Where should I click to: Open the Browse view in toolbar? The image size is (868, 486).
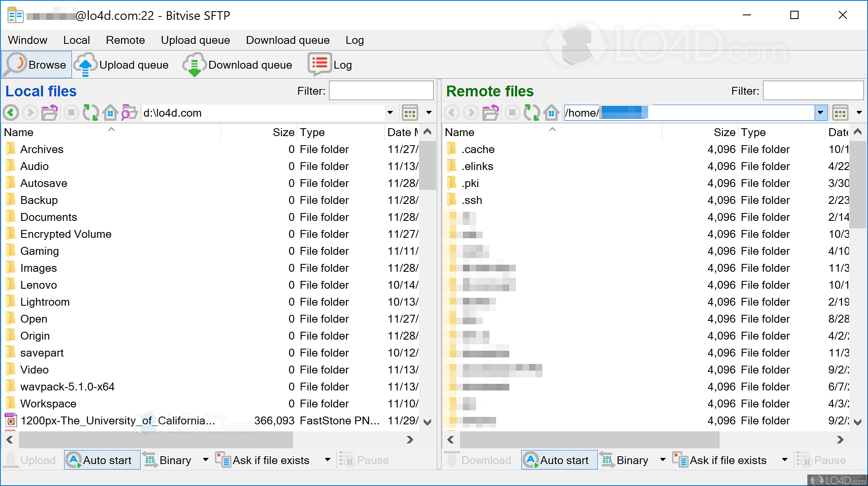pos(37,65)
